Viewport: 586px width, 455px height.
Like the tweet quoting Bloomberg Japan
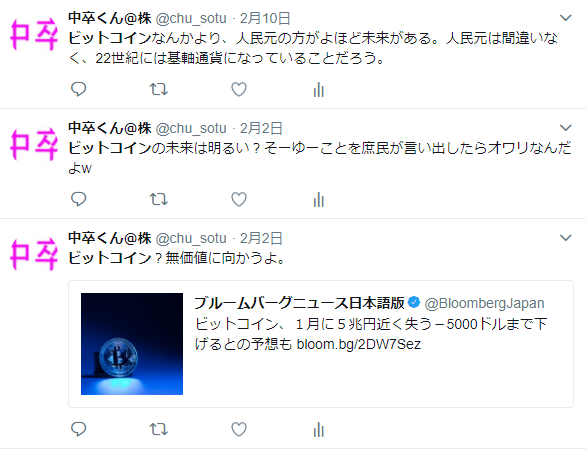tap(239, 429)
